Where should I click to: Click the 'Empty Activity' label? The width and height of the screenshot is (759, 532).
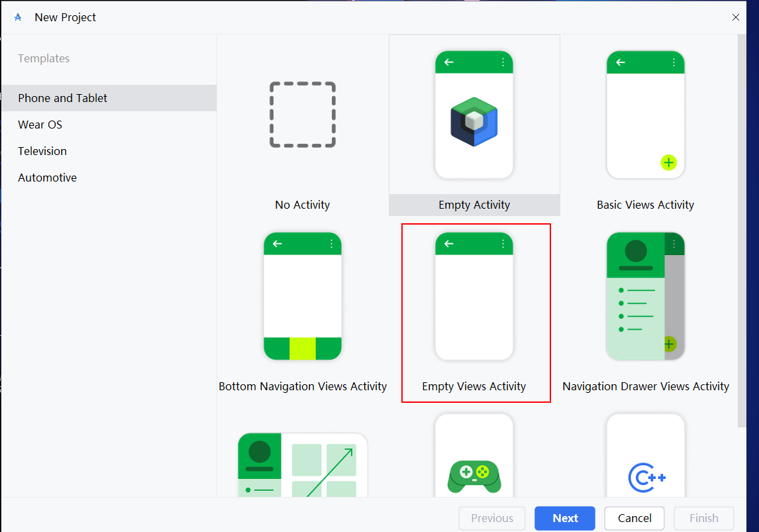474,205
